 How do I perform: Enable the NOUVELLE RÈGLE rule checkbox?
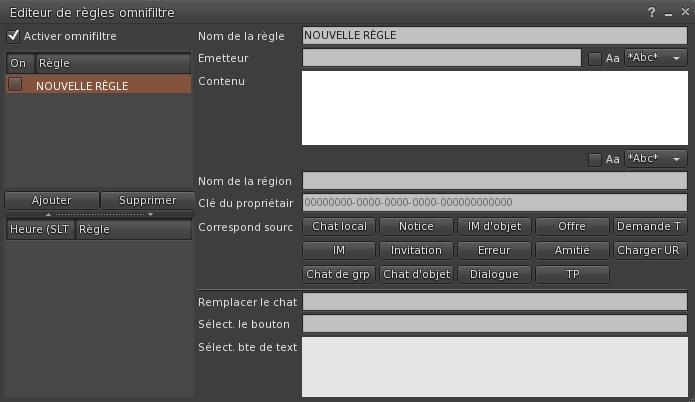click(x=16, y=86)
